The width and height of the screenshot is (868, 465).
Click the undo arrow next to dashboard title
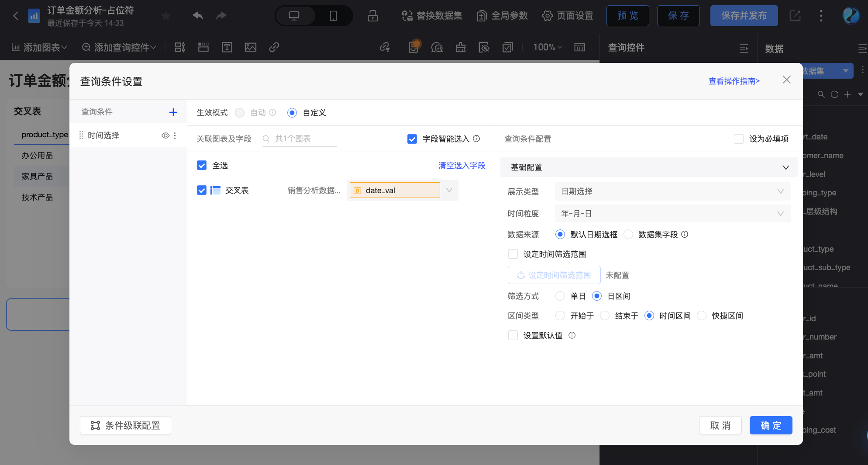tap(197, 15)
